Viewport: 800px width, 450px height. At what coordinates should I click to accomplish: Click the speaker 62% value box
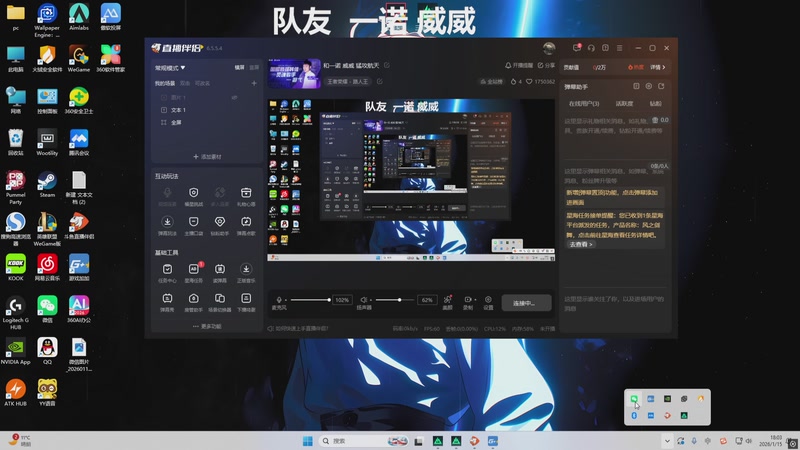click(427, 300)
